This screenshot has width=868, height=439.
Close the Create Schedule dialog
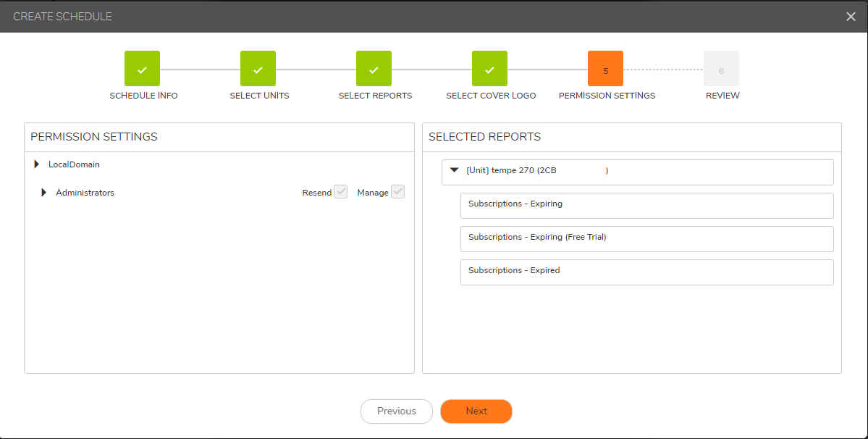(851, 16)
